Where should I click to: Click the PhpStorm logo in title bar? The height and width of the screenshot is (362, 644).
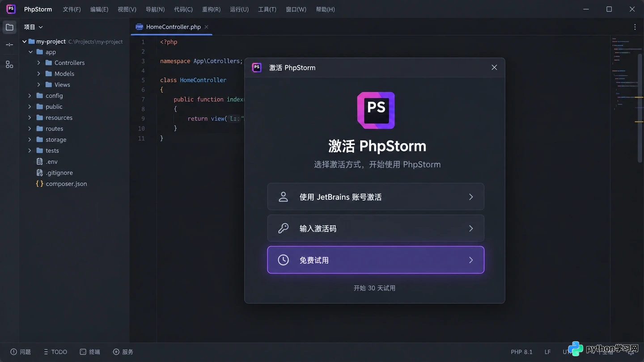(11, 9)
